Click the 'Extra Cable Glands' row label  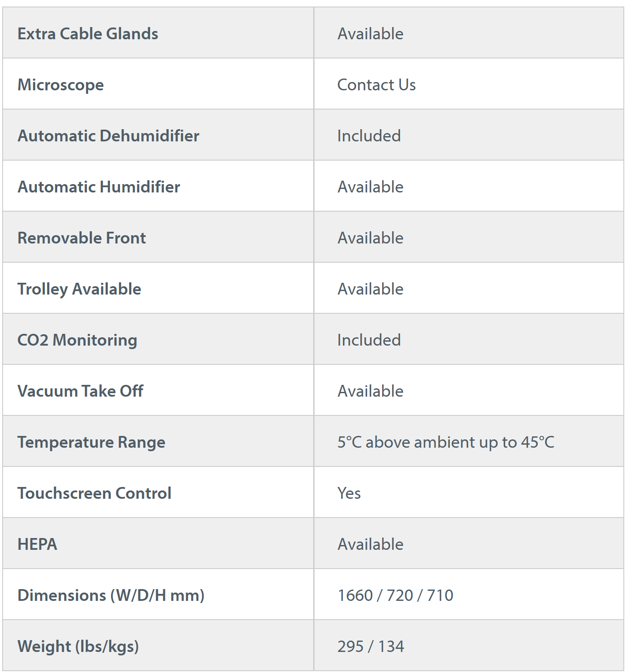pyautogui.click(x=88, y=34)
